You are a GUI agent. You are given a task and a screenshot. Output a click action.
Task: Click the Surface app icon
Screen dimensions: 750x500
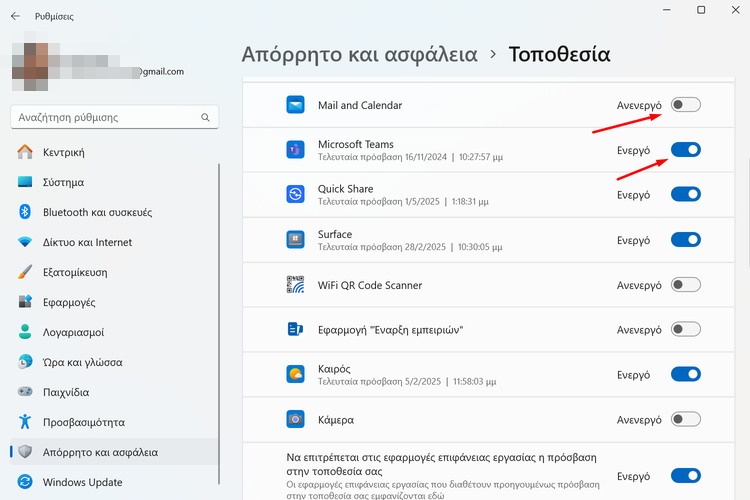point(296,239)
